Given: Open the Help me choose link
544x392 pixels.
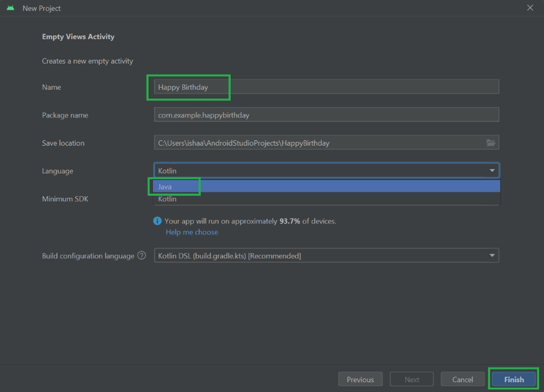Looking at the screenshot, I should 192,232.
